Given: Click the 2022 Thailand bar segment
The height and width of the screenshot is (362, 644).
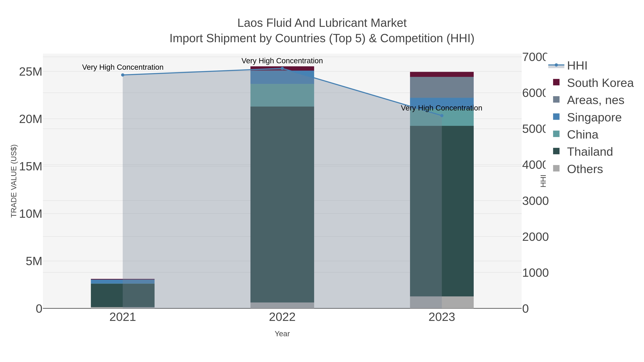Looking at the screenshot, I should 282,205.
